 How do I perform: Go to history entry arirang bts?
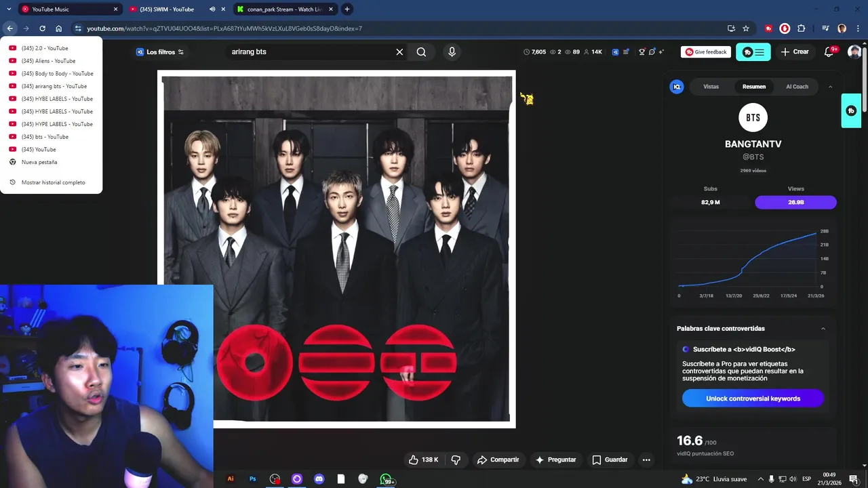click(x=51, y=86)
